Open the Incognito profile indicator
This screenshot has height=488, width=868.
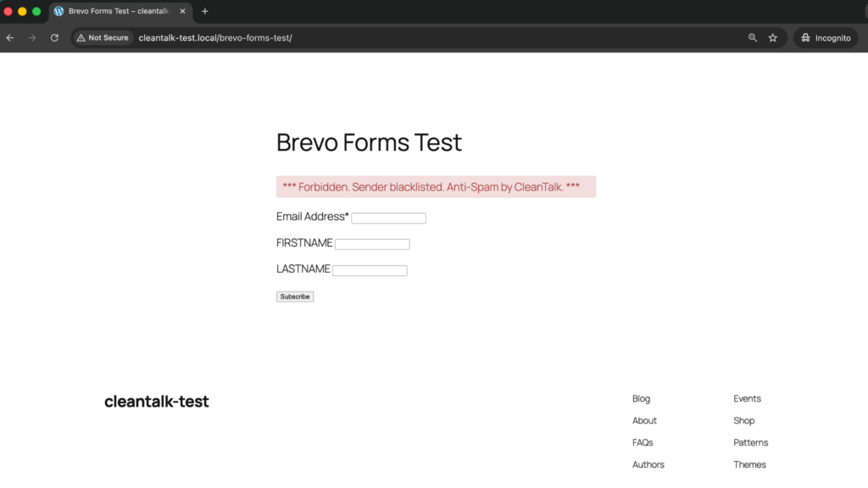pyautogui.click(x=826, y=37)
